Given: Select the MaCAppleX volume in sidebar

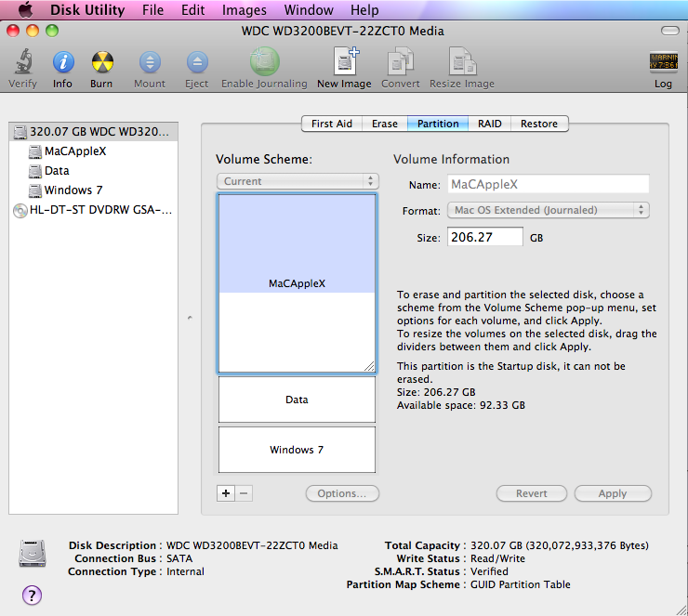Looking at the screenshot, I should (93, 151).
